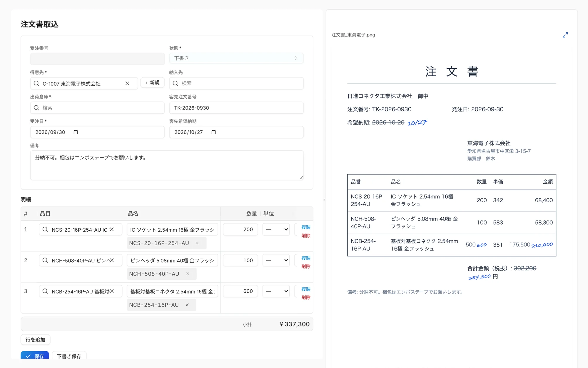The image size is (588, 368).
Task: Clear the selected customer 東海電子株式会社
Action: click(x=127, y=83)
